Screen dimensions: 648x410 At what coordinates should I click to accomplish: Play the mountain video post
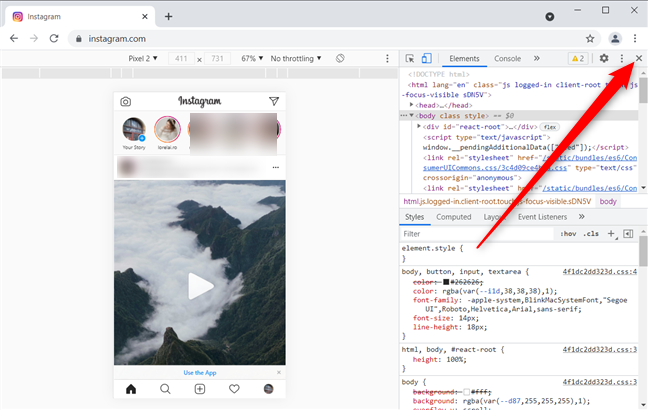coord(200,286)
